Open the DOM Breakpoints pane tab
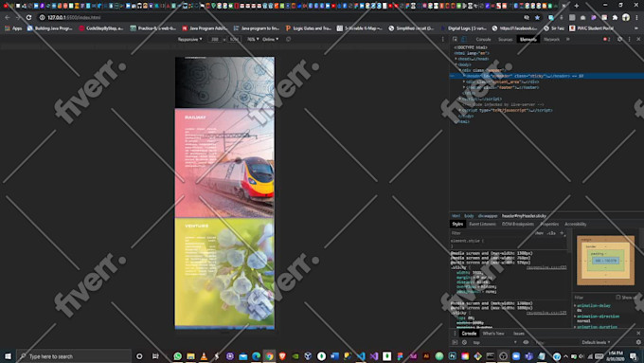644x363 pixels. click(518, 224)
